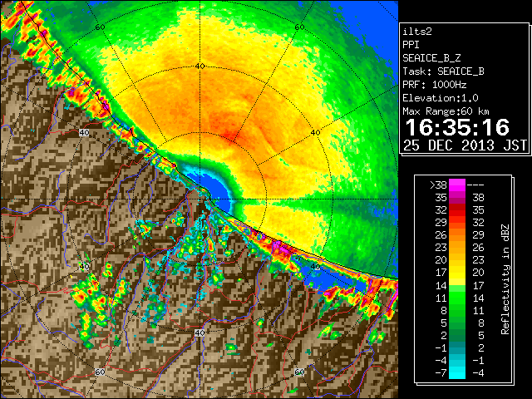Pick the cyan swatch at colour scale bottom
Viewport: 532px width, 399px height.
[457, 372]
